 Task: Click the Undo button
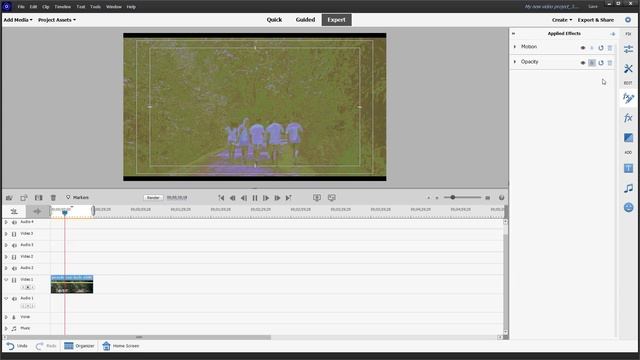tap(17, 346)
